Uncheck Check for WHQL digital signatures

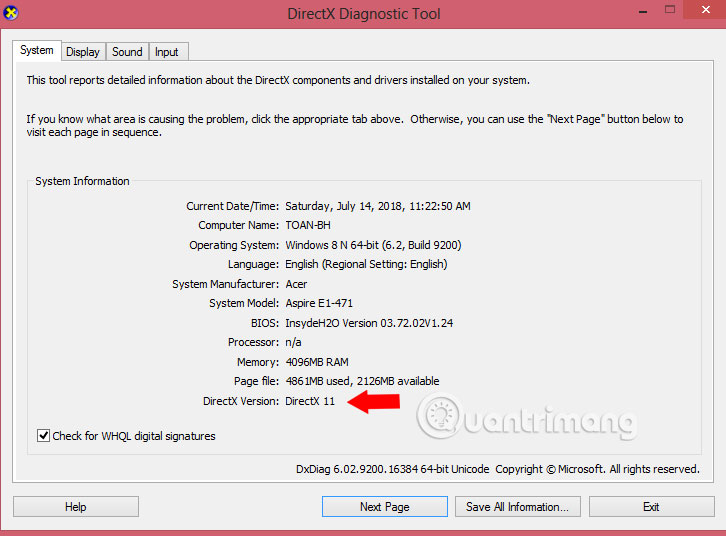[x=44, y=436]
